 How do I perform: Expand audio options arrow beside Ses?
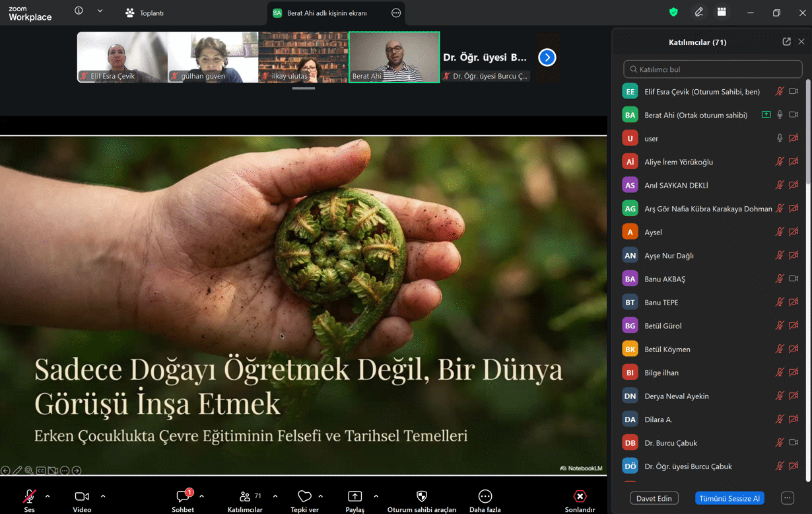coord(48,496)
